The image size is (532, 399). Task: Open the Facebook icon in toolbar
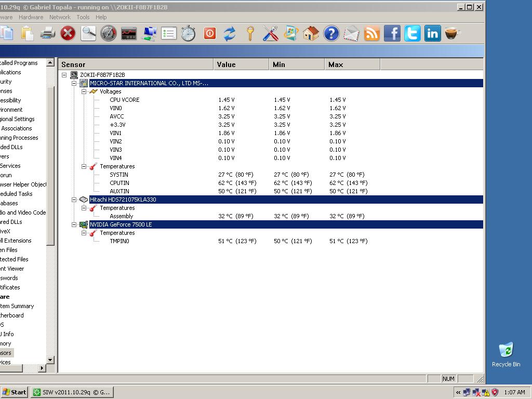[x=392, y=34]
